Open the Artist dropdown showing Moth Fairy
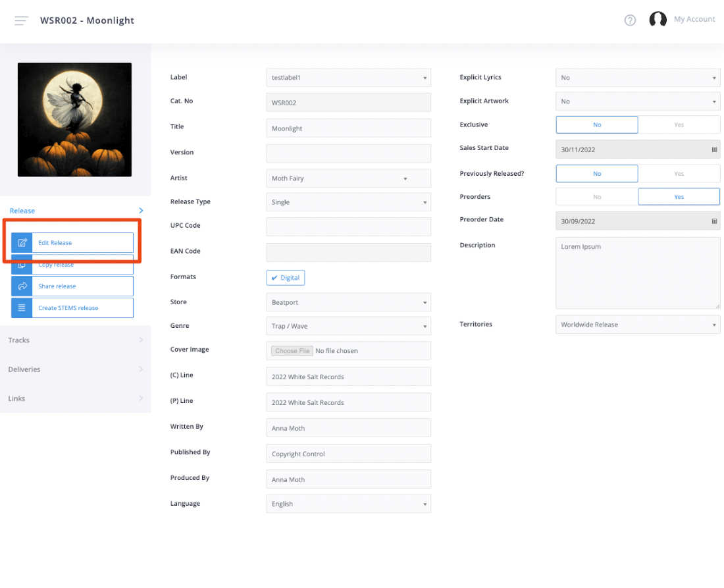 349,178
